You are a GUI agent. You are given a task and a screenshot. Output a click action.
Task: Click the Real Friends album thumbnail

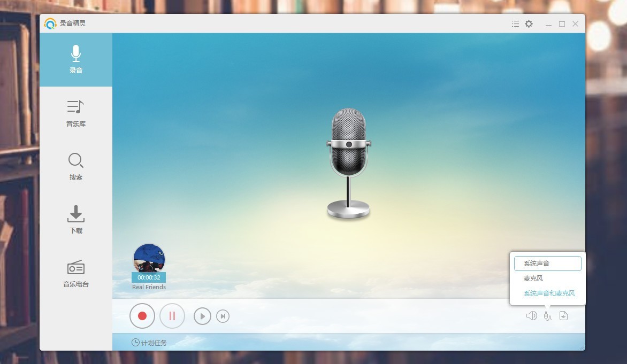pos(149,259)
